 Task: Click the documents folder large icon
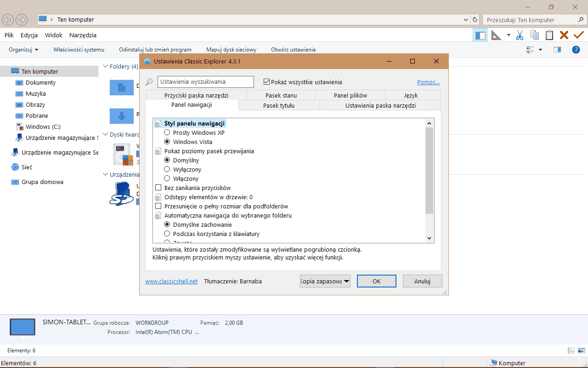[x=122, y=87]
